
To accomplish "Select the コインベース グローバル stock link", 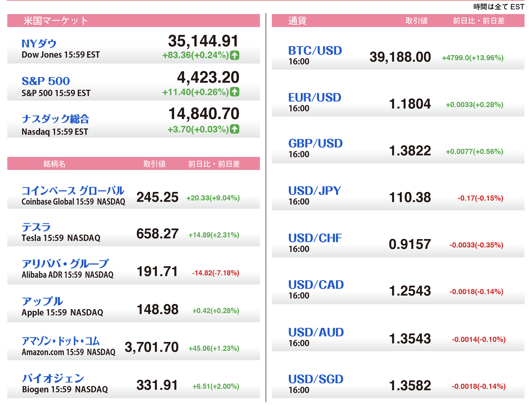I will click(73, 191).
